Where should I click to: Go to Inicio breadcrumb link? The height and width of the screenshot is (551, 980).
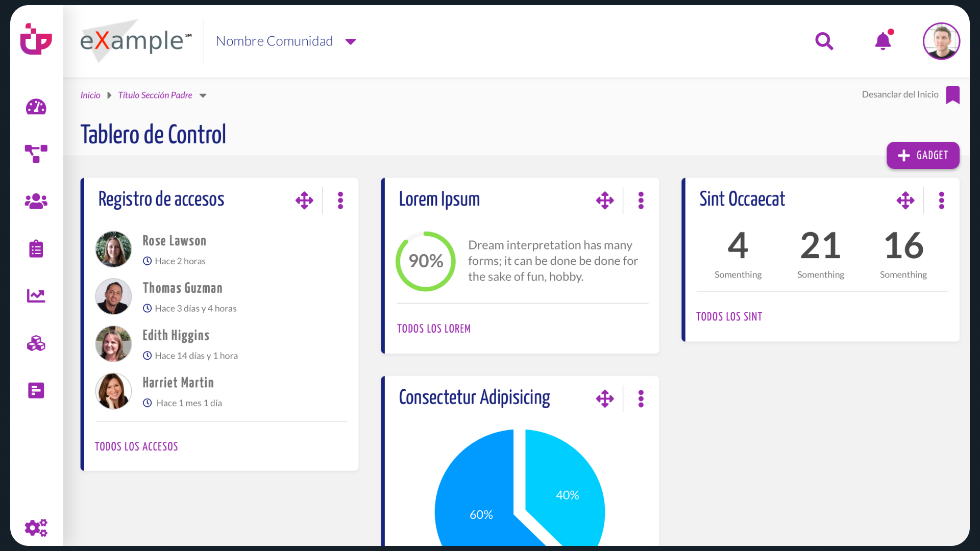(x=90, y=95)
